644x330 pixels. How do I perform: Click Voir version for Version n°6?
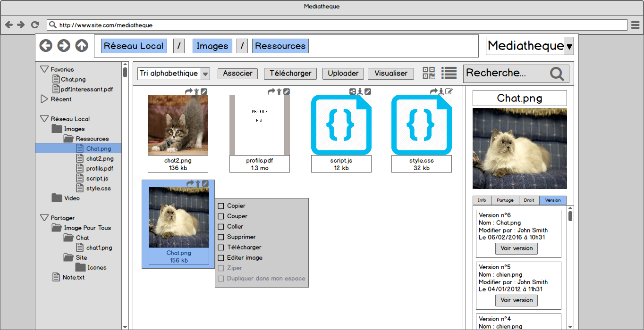[517, 248]
